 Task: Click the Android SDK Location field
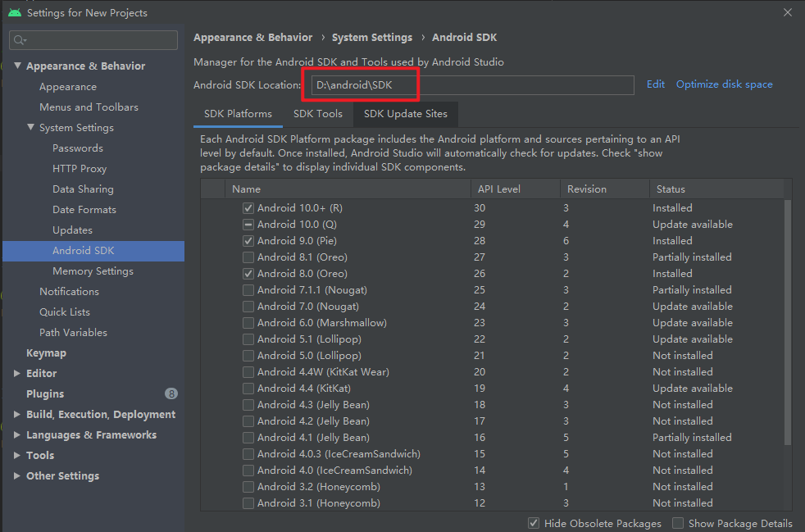[x=472, y=85]
